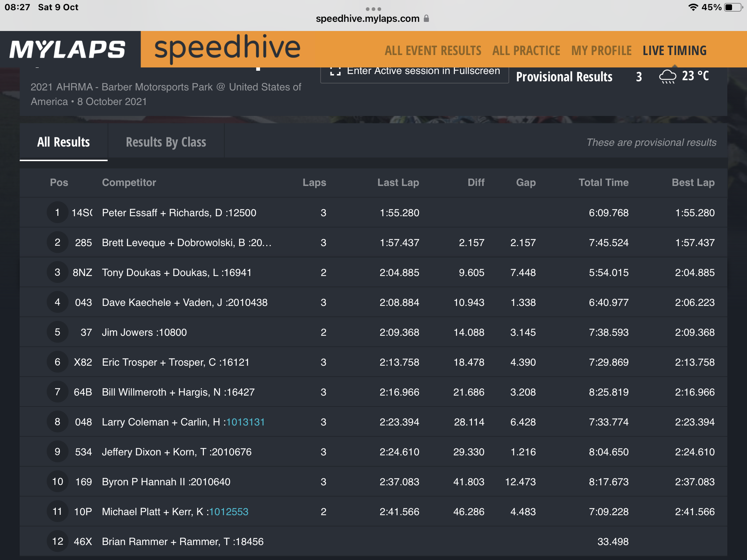Image resolution: width=747 pixels, height=560 pixels.
Task: Click bike number 14S in first row
Action: pyautogui.click(x=82, y=213)
